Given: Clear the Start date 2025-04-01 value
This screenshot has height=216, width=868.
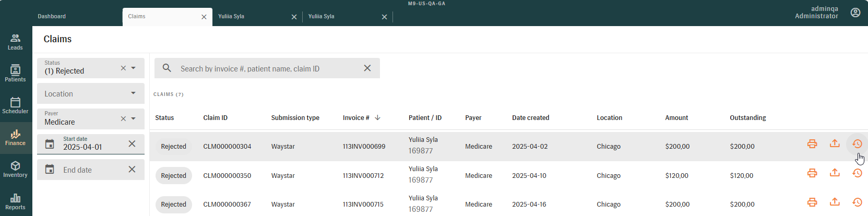Looking at the screenshot, I should pyautogui.click(x=132, y=143).
